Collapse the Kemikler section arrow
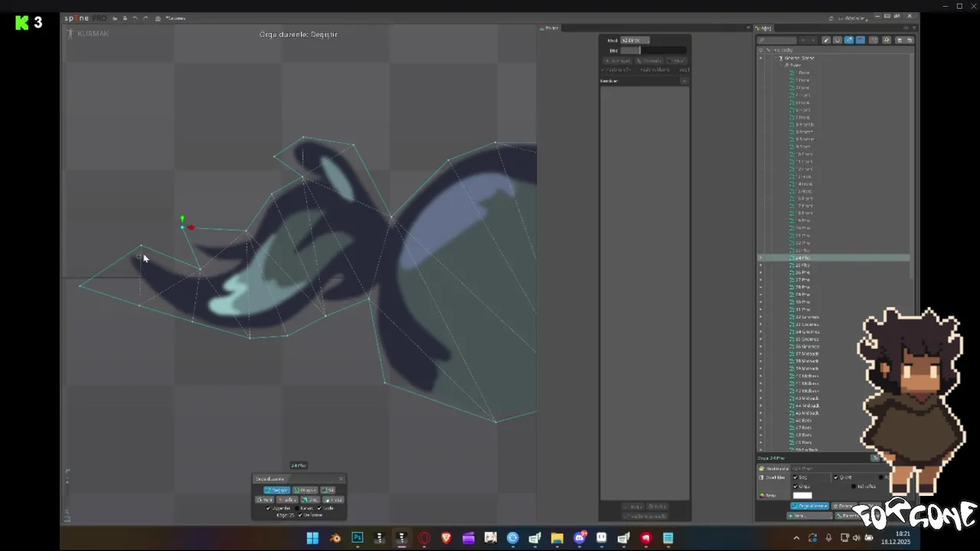 pyautogui.click(x=684, y=81)
